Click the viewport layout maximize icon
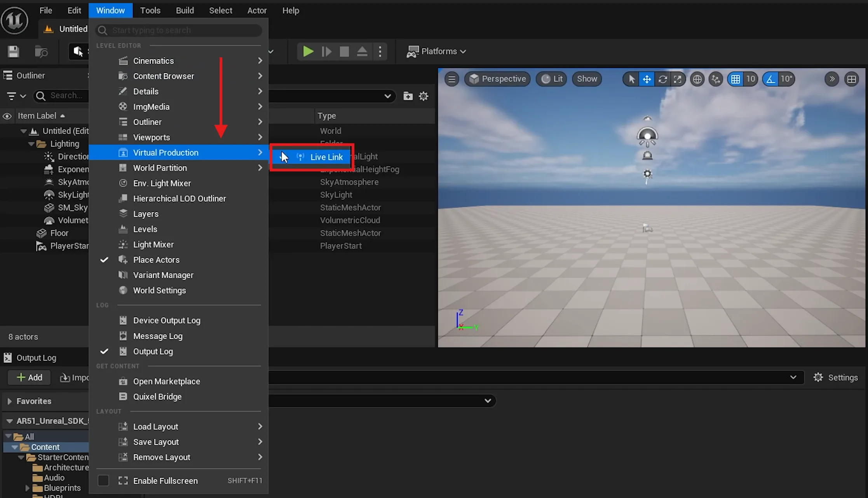868x498 pixels. tap(851, 79)
